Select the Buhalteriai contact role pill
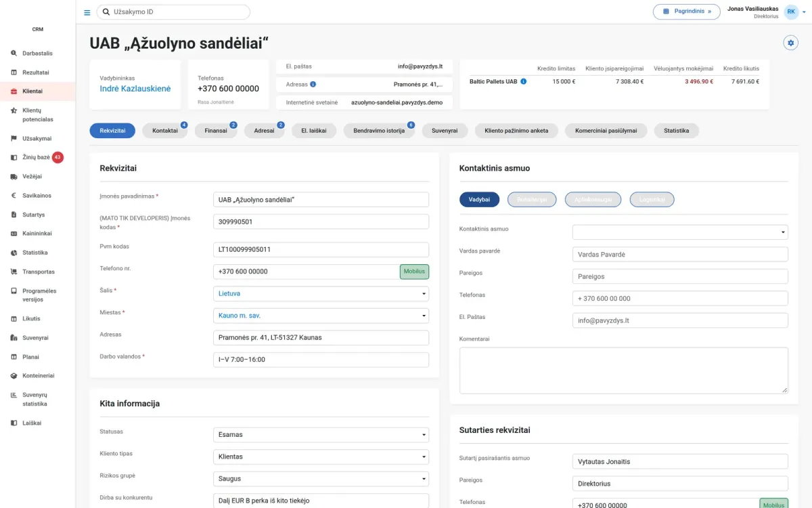812x508 pixels. coord(532,199)
